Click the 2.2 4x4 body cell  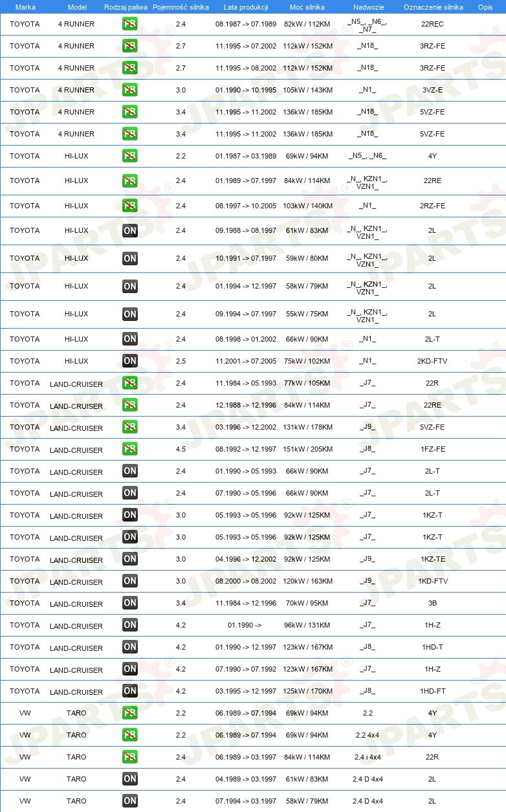tap(368, 735)
